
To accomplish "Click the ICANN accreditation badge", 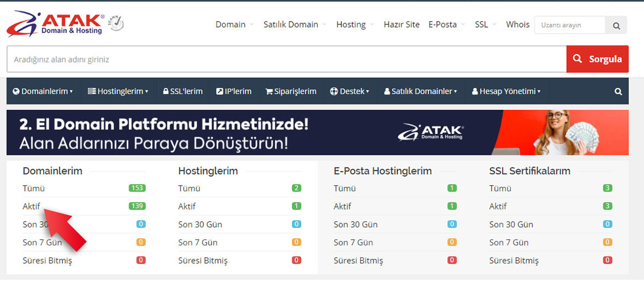I will coord(116,23).
